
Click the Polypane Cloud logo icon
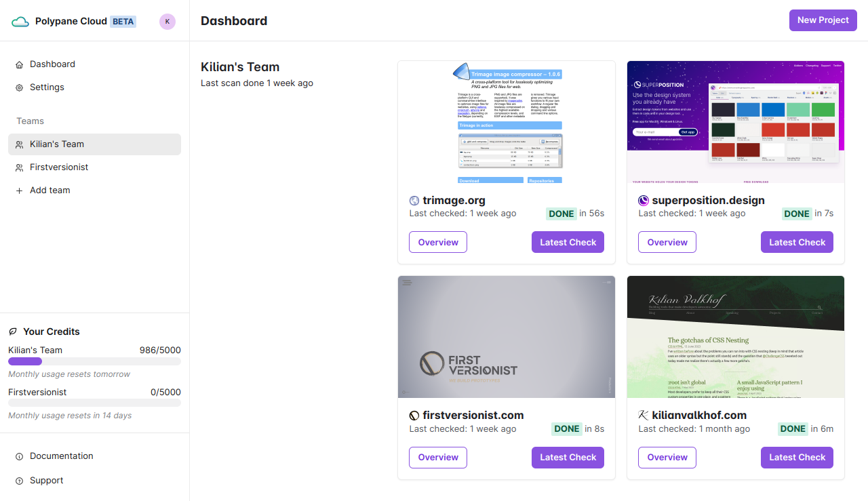(20, 22)
